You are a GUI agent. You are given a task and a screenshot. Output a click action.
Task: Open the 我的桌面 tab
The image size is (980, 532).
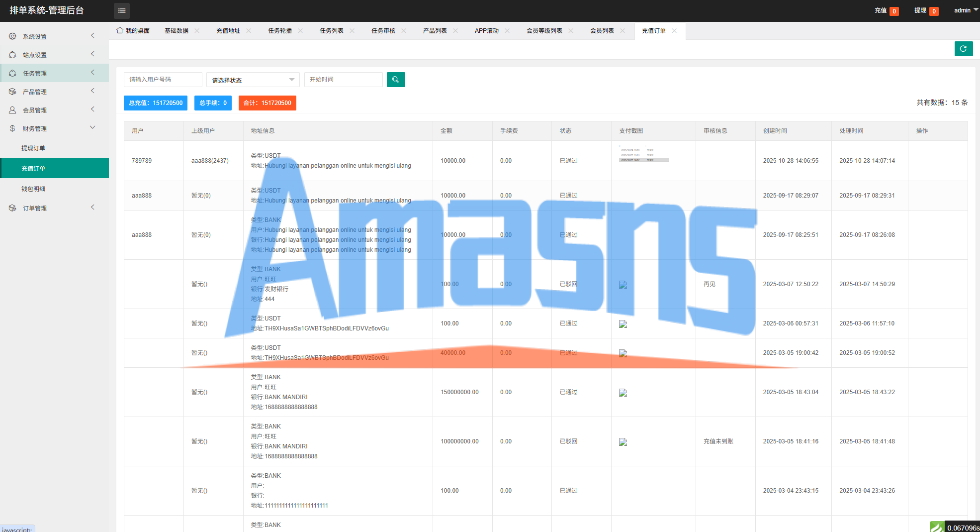click(133, 31)
